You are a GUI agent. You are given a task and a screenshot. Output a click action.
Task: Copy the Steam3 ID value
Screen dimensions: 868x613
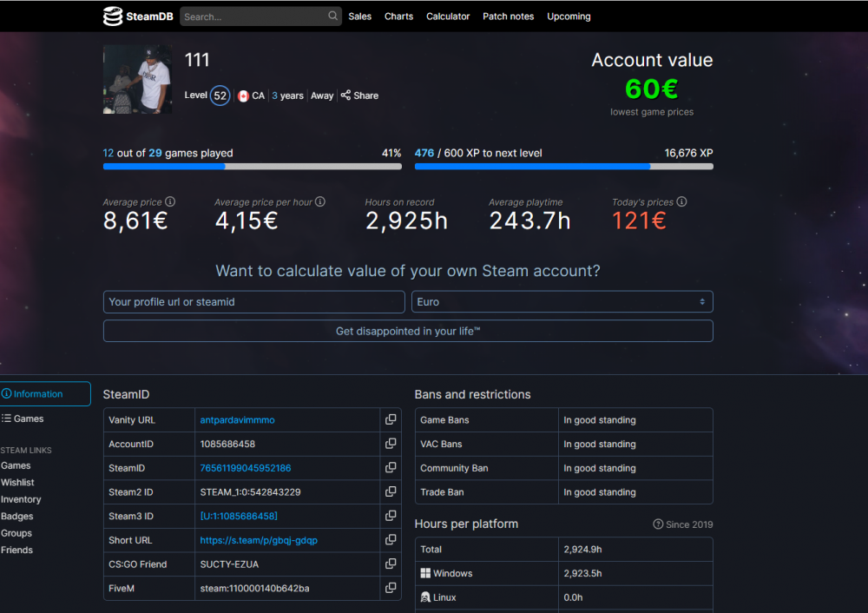[x=391, y=516]
